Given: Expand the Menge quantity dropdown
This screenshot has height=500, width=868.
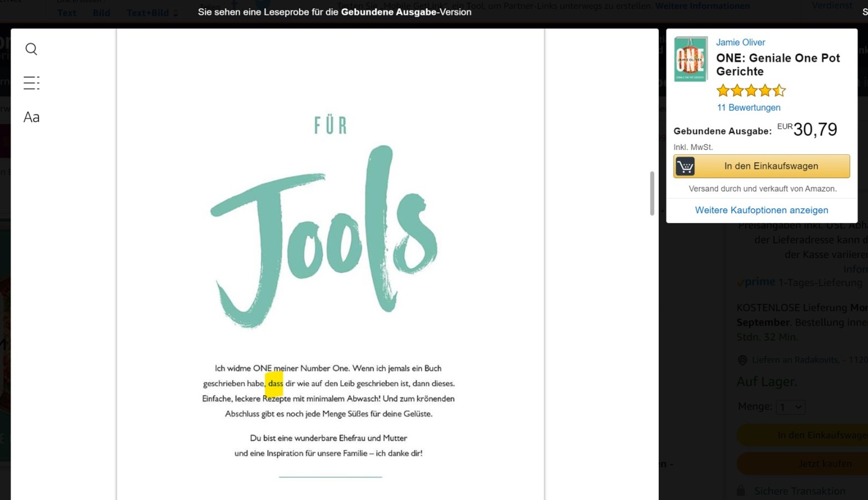Looking at the screenshot, I should click(x=790, y=408).
